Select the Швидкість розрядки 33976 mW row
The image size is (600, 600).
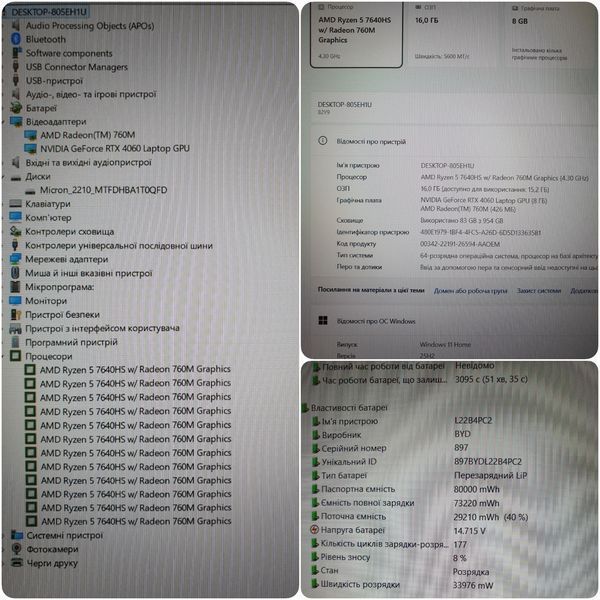pyautogui.click(x=402, y=585)
